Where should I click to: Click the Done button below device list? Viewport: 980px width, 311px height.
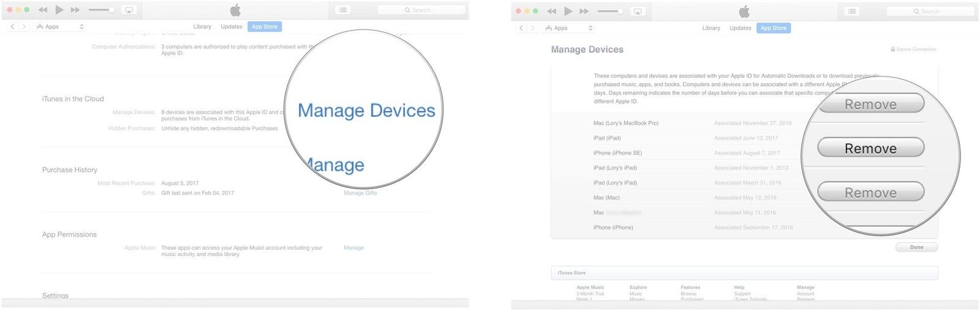(x=916, y=247)
